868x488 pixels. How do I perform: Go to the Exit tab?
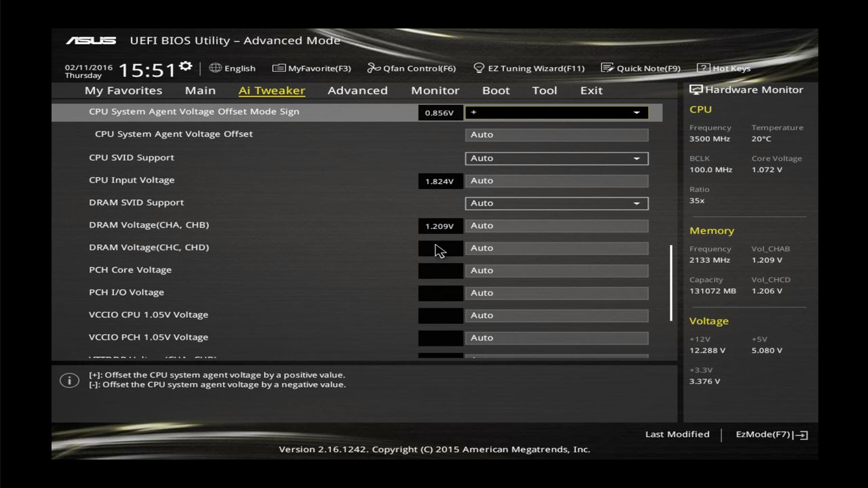591,90
